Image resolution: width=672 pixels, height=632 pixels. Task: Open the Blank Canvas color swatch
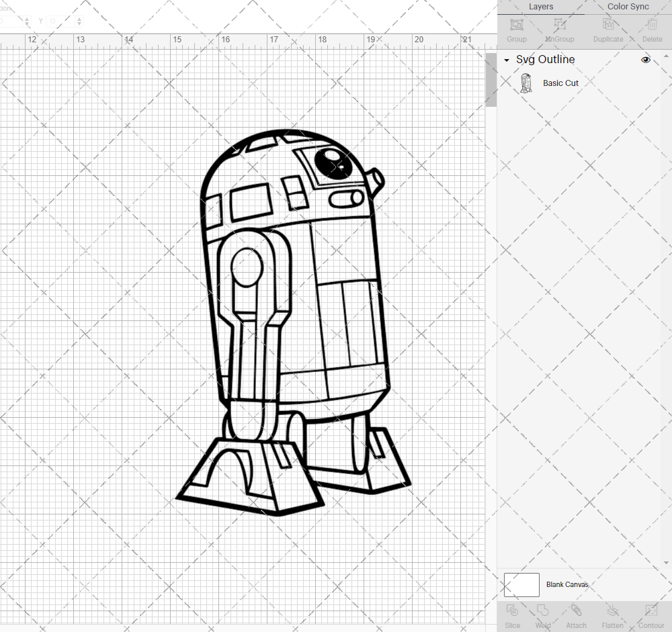pyautogui.click(x=521, y=584)
